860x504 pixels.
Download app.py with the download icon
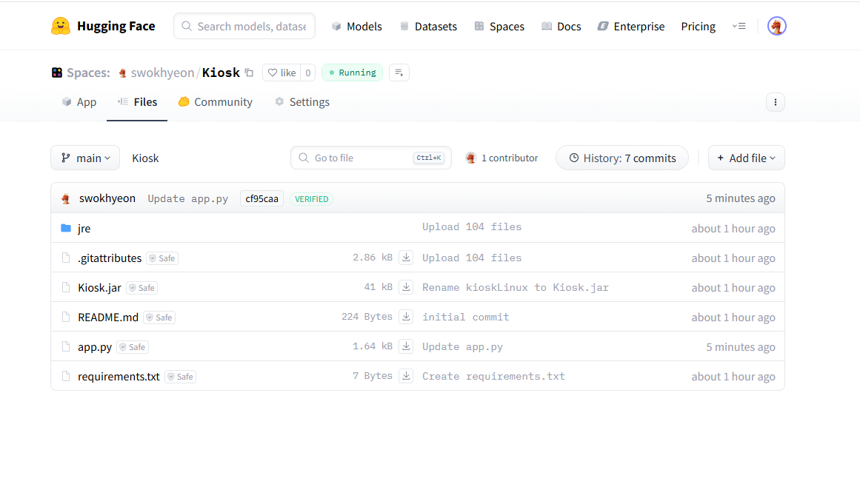[x=406, y=346]
